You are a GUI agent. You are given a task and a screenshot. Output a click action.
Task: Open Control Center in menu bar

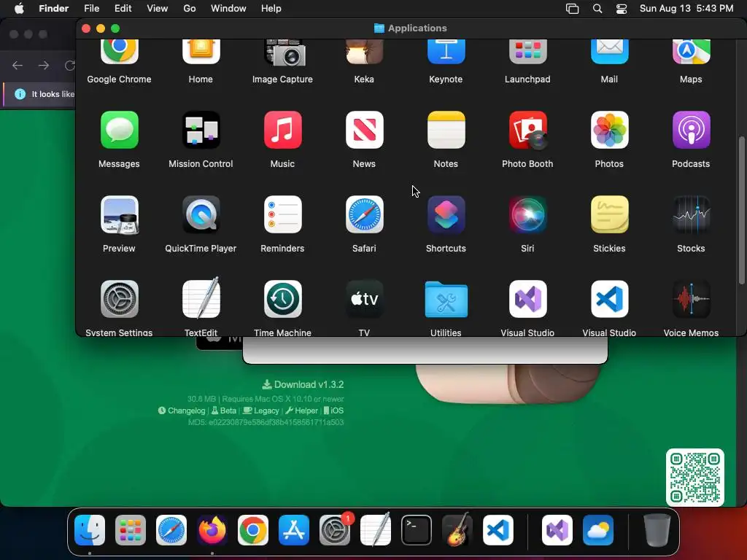coord(622,9)
